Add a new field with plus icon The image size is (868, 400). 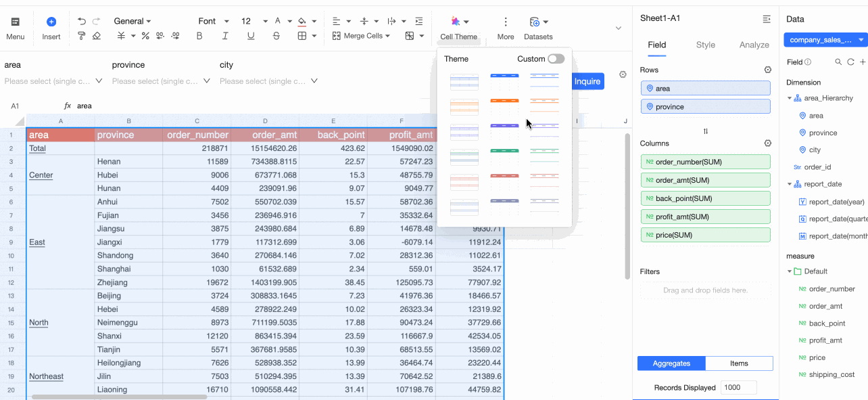[x=862, y=62]
